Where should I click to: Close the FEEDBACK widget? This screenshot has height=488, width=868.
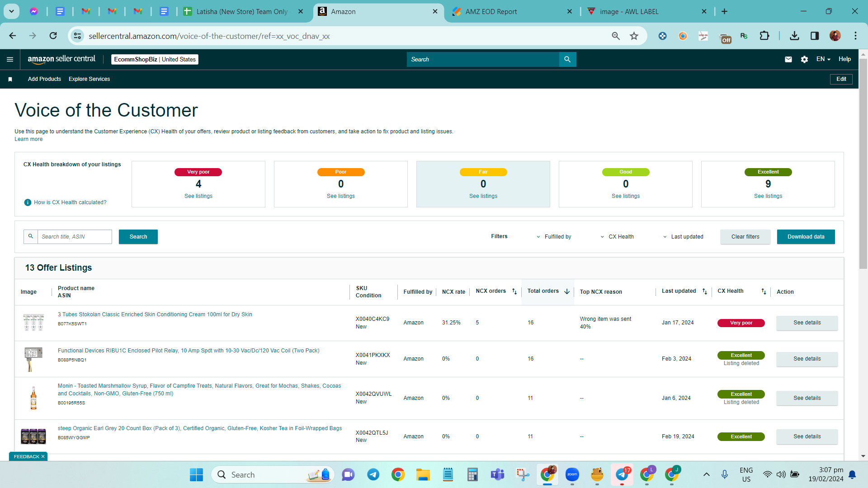[x=43, y=456]
